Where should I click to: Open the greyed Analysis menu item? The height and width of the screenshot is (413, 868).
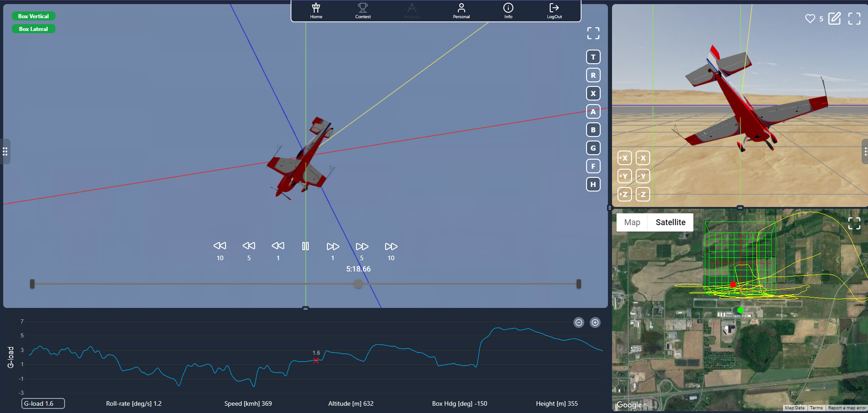click(x=412, y=11)
